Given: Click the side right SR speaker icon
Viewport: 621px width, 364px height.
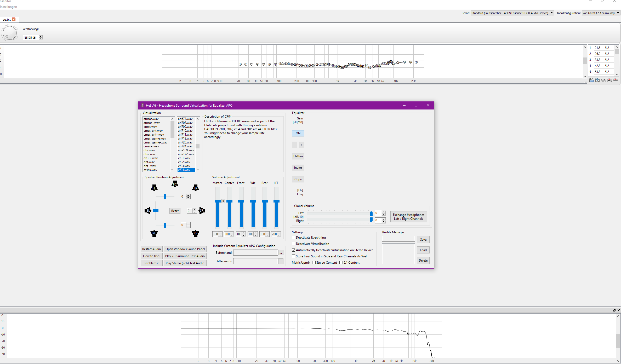Looking at the screenshot, I should 202,211.
